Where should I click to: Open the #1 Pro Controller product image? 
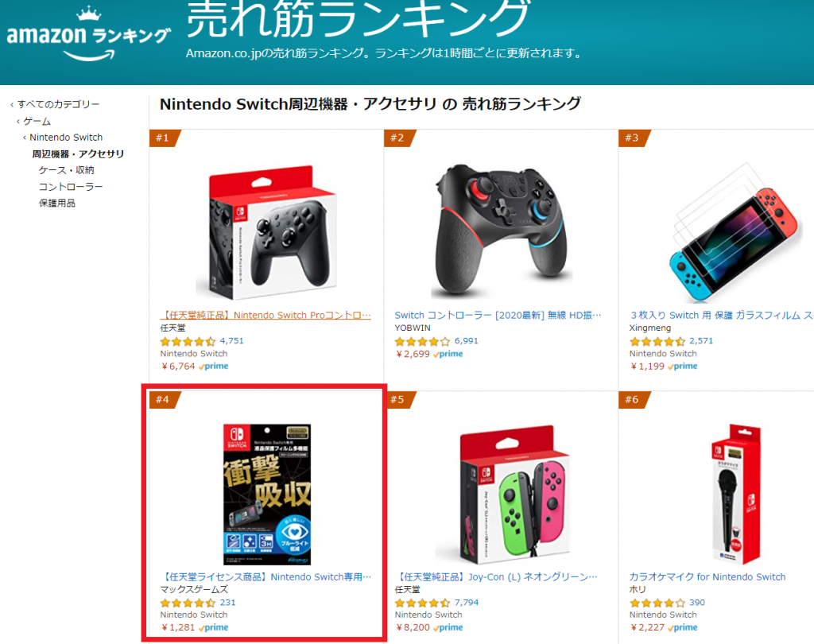click(x=266, y=232)
